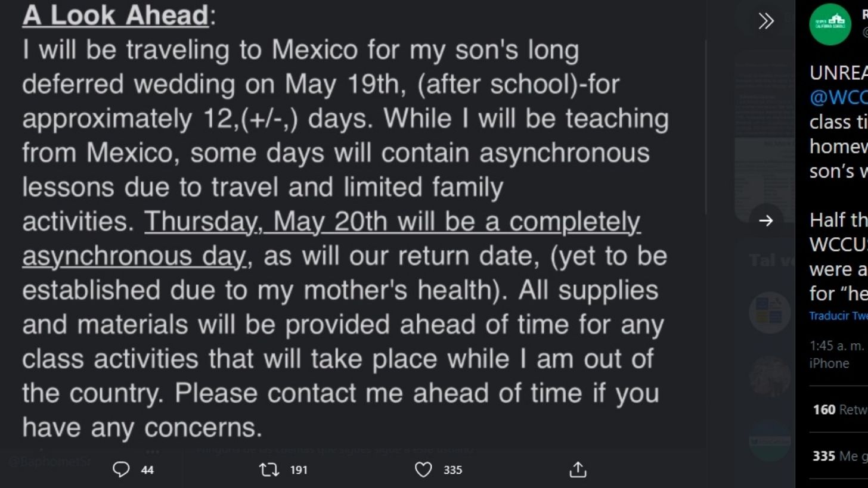
Task: Click the iPhone source label
Action: 829,363
